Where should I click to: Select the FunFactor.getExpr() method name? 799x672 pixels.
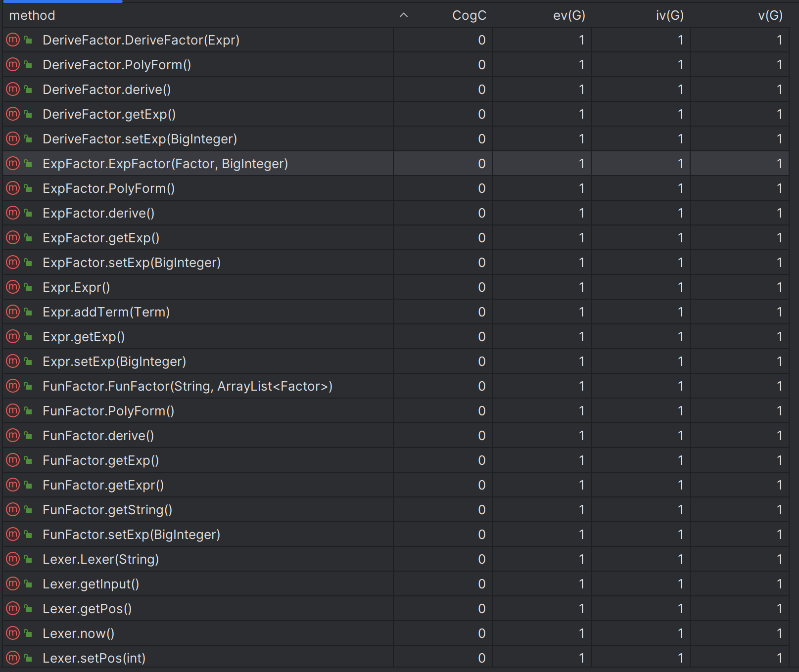tap(103, 485)
